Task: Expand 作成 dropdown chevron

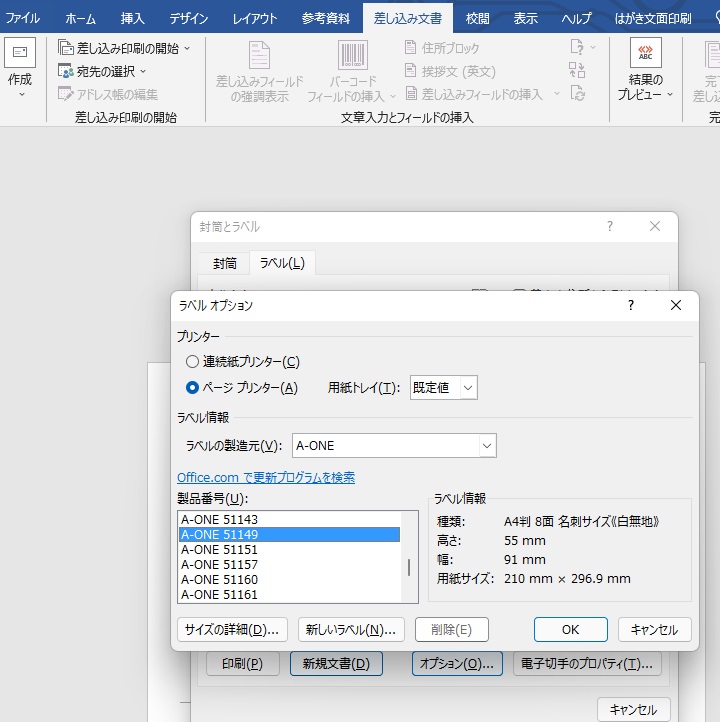Action: coord(21,94)
